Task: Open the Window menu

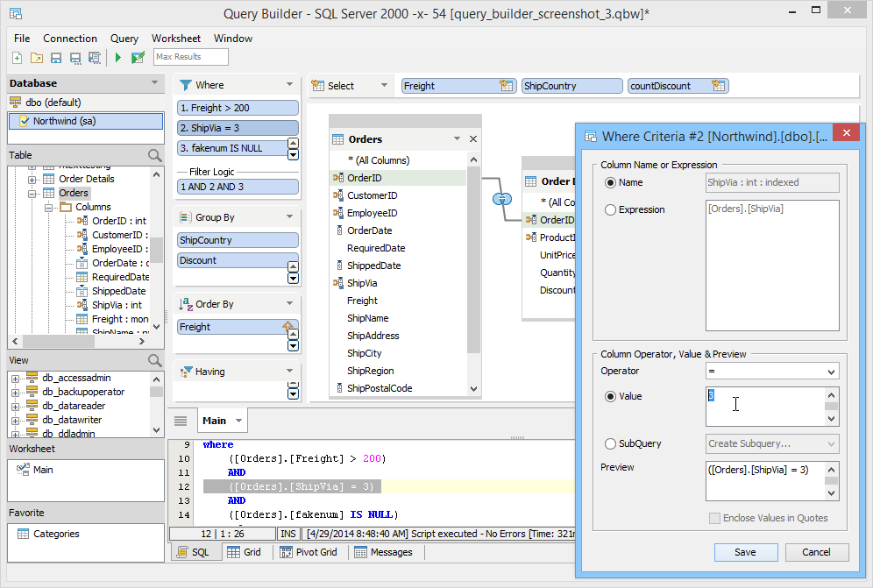Action: 233,39
